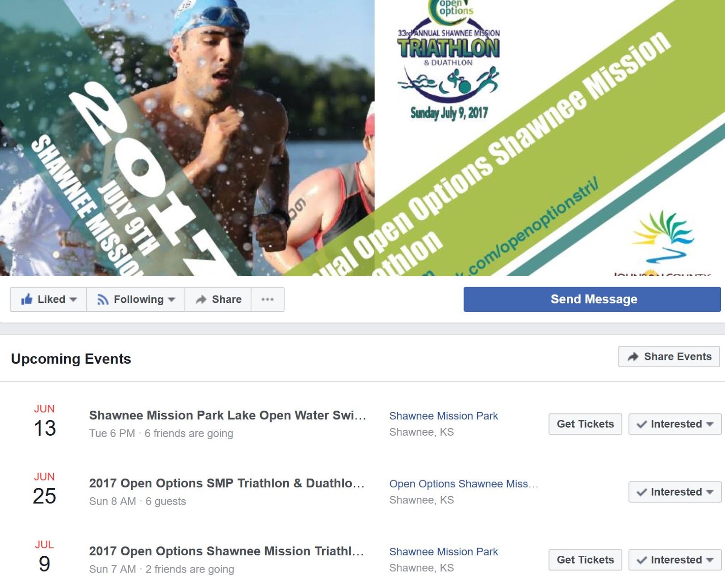This screenshot has height=588, width=725.
Task: Open Interested dropdown arrow for July 9 event
Action: tap(710, 560)
